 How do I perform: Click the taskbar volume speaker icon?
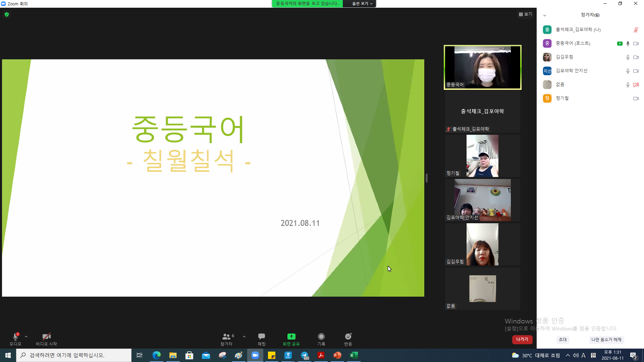coord(576,355)
